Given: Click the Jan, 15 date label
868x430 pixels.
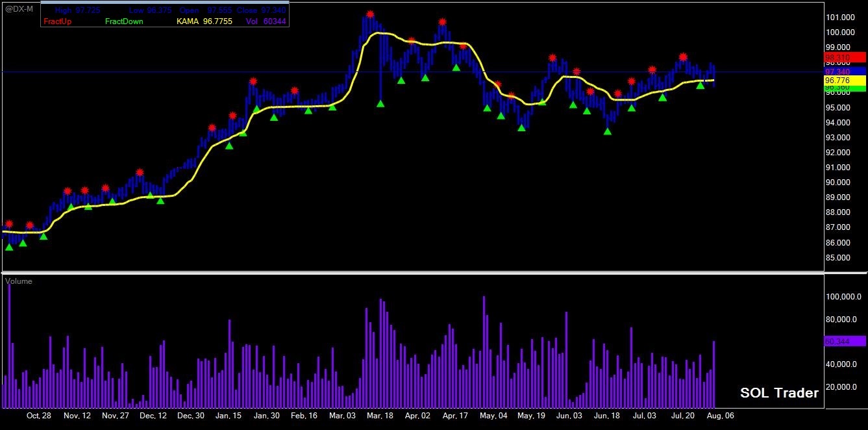Looking at the screenshot, I should click(x=229, y=415).
